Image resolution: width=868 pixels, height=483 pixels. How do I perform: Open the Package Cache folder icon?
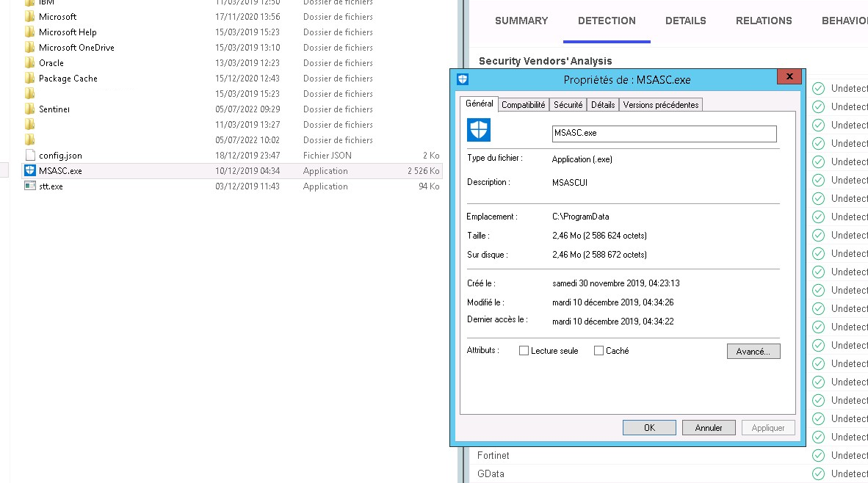[x=30, y=78]
